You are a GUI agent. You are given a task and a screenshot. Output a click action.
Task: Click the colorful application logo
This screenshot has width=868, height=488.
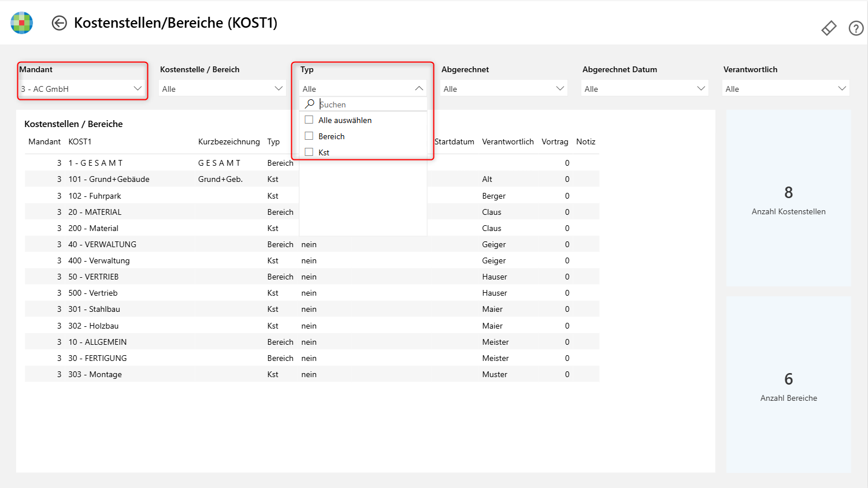click(21, 23)
